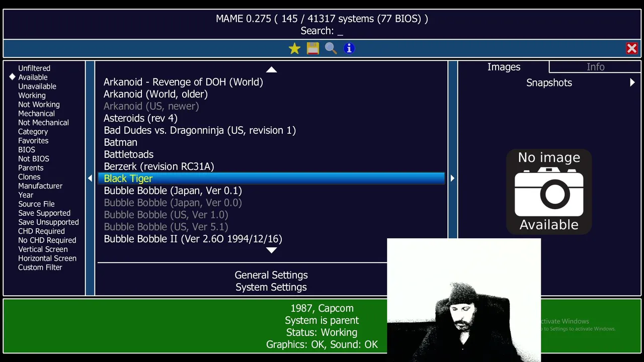Choose the Save Unsupported filter

(48, 222)
